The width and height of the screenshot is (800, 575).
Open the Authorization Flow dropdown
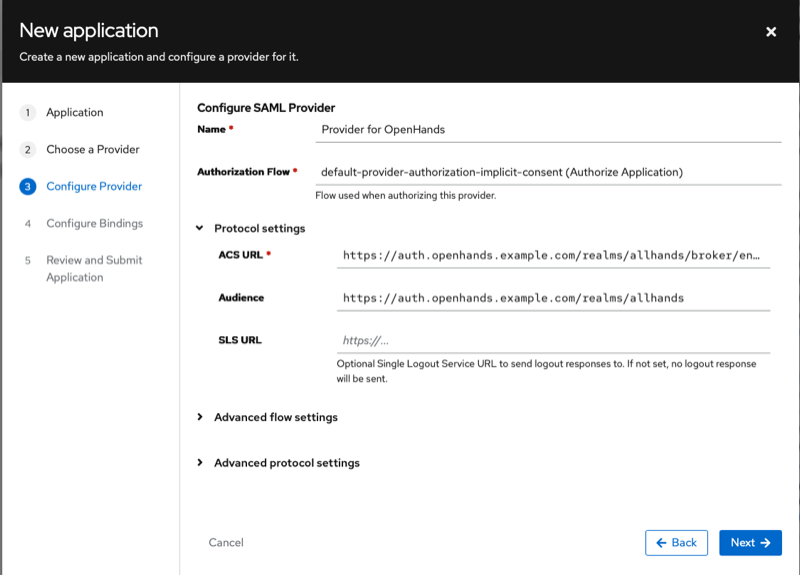click(x=548, y=172)
